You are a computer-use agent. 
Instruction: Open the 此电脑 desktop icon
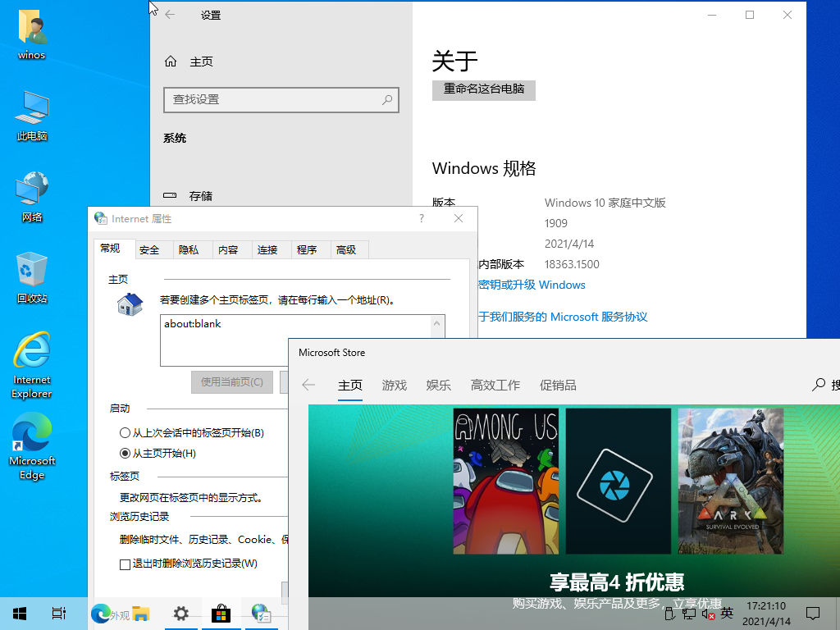click(x=32, y=115)
